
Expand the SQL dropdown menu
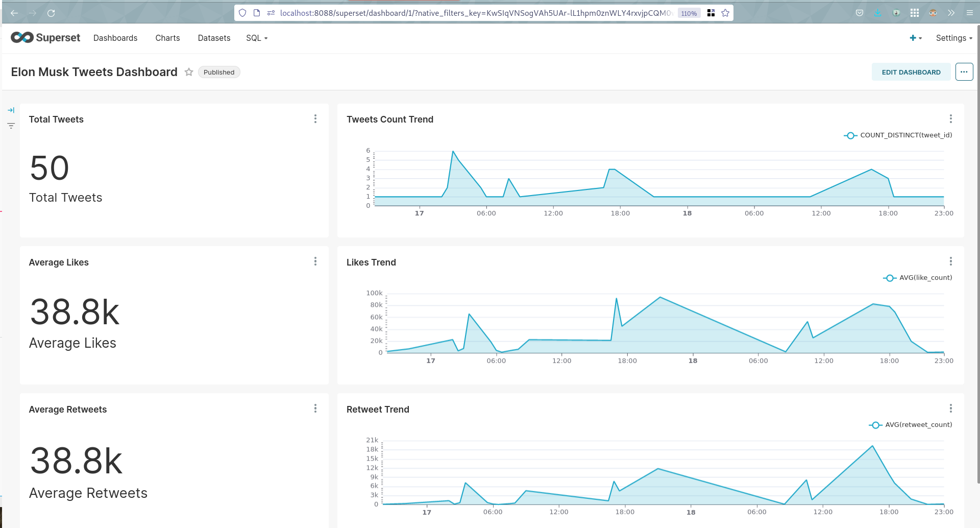tap(257, 38)
